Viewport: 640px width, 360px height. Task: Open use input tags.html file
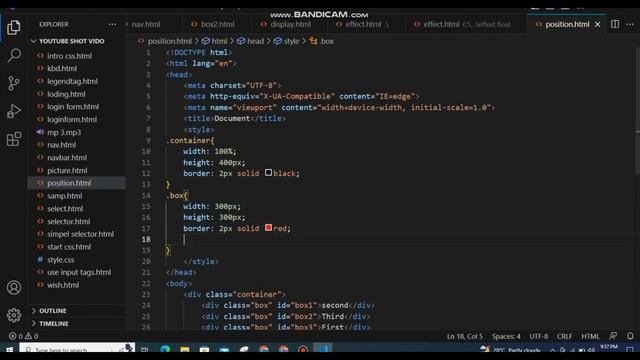[x=79, y=272]
